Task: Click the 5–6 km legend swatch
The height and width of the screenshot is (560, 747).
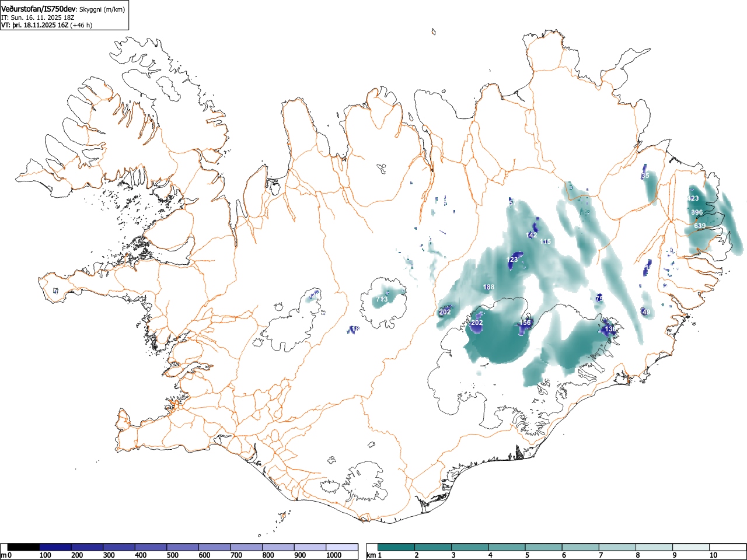Action: pos(543,547)
